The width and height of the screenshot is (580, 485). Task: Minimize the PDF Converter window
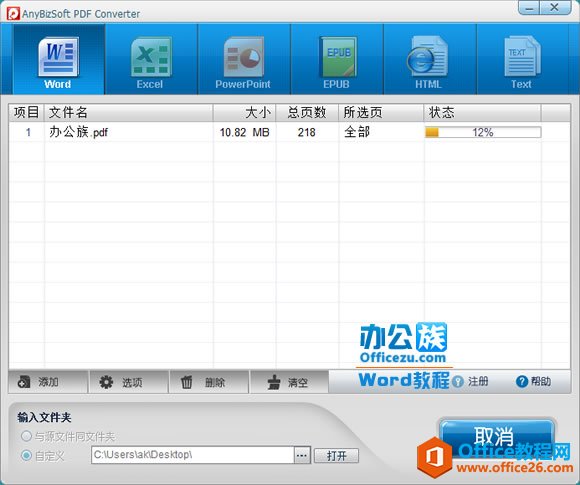[529, 7]
